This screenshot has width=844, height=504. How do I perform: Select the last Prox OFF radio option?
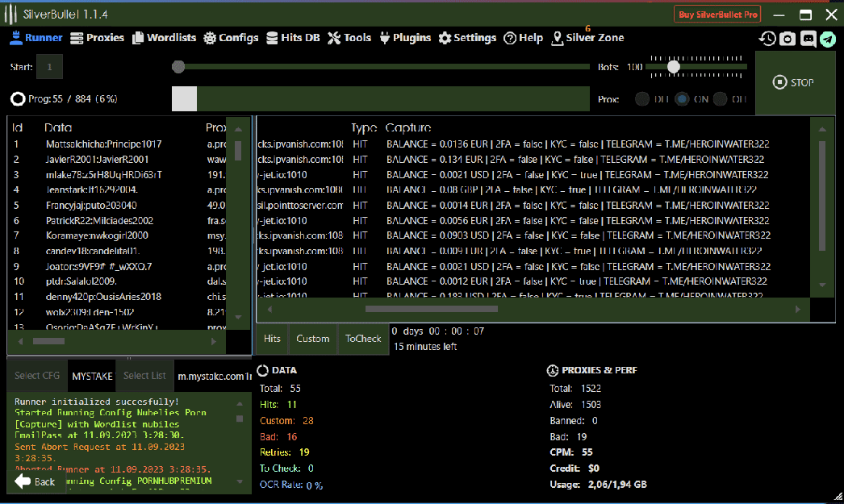pyautogui.click(x=721, y=99)
